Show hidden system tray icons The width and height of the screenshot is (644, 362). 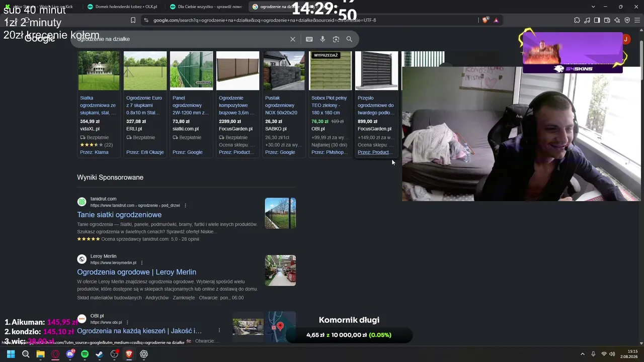click(x=583, y=354)
